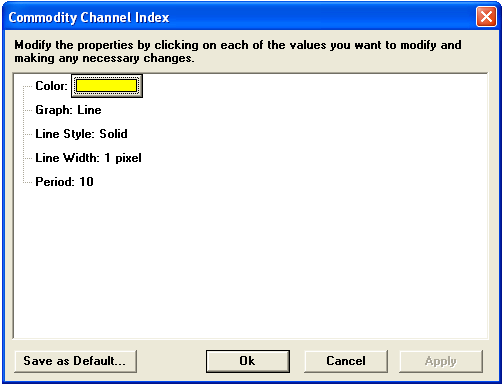504x387 pixels.
Task: Open the yellow Color swatch picker
Action: pos(107,86)
